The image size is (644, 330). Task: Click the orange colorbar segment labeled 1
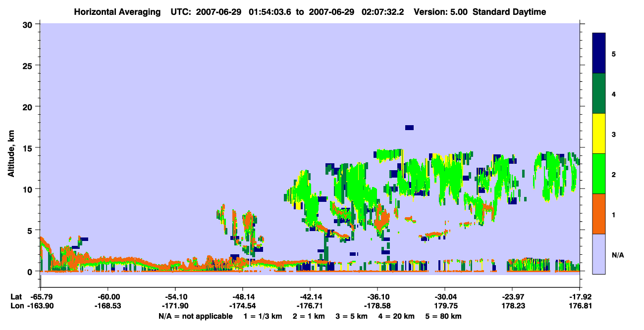tap(599, 214)
